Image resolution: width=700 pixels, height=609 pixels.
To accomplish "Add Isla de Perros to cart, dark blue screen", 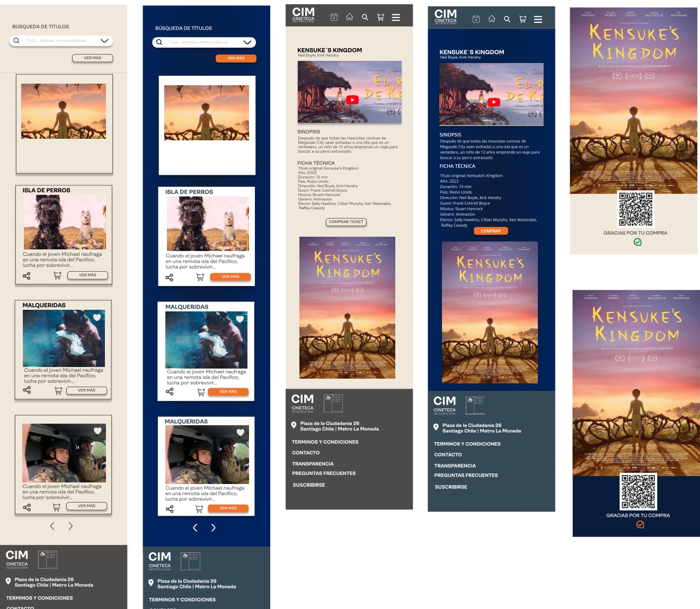I will pyautogui.click(x=200, y=277).
